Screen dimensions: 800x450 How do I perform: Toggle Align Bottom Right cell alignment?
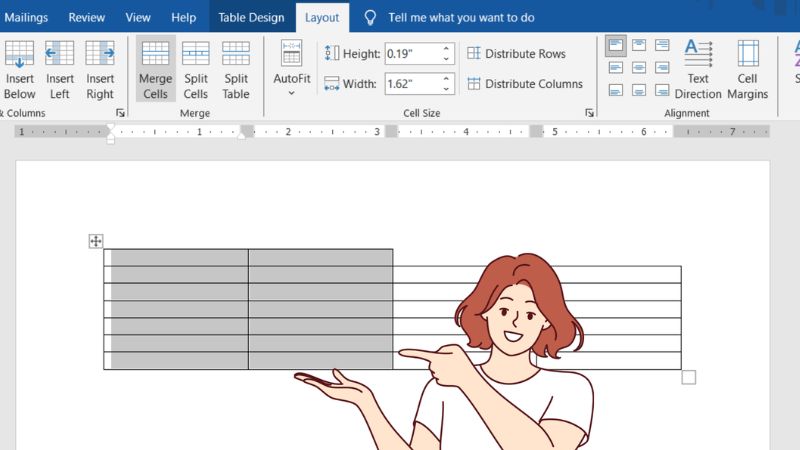(x=660, y=89)
